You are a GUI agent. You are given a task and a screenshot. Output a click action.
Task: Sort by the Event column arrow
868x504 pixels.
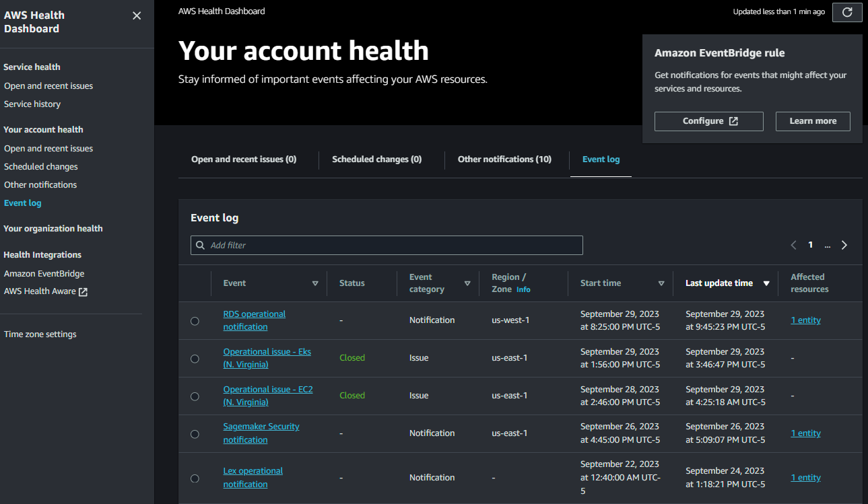click(315, 283)
